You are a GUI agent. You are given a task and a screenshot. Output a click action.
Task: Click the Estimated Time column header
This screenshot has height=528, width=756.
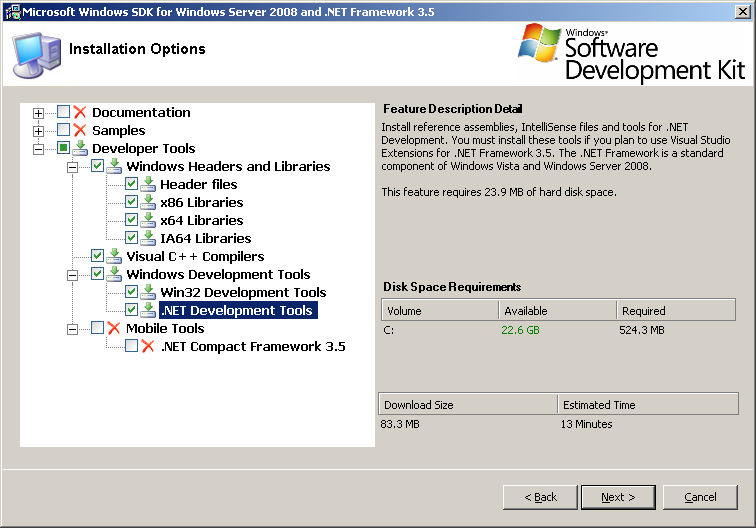(648, 404)
